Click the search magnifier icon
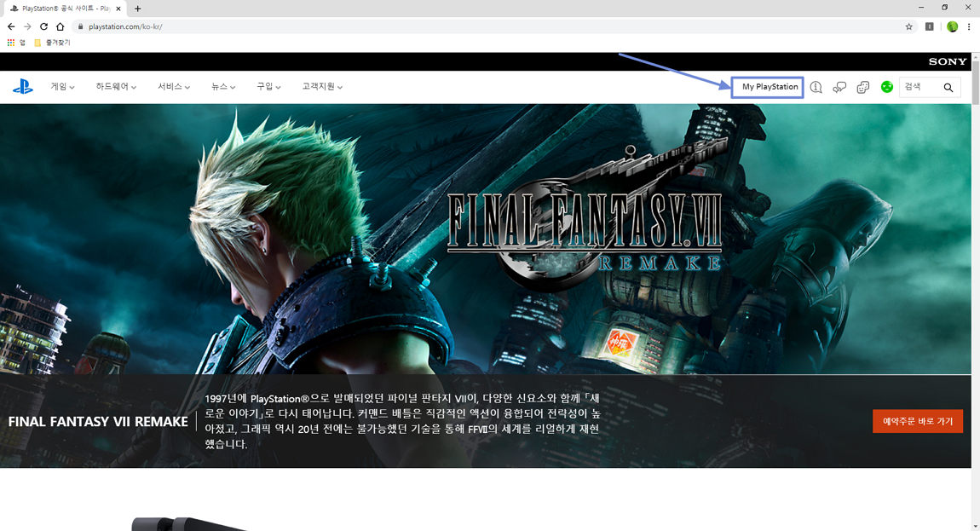980x531 pixels. click(x=948, y=88)
